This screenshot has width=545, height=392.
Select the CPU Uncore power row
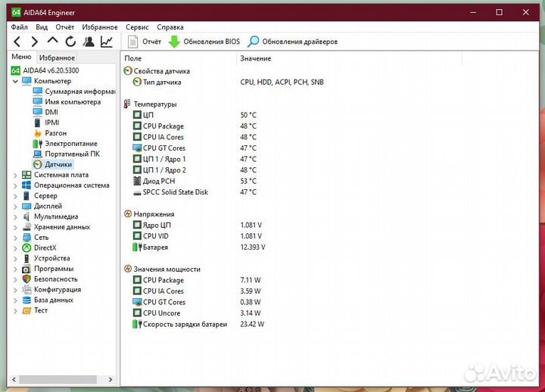tap(197, 313)
